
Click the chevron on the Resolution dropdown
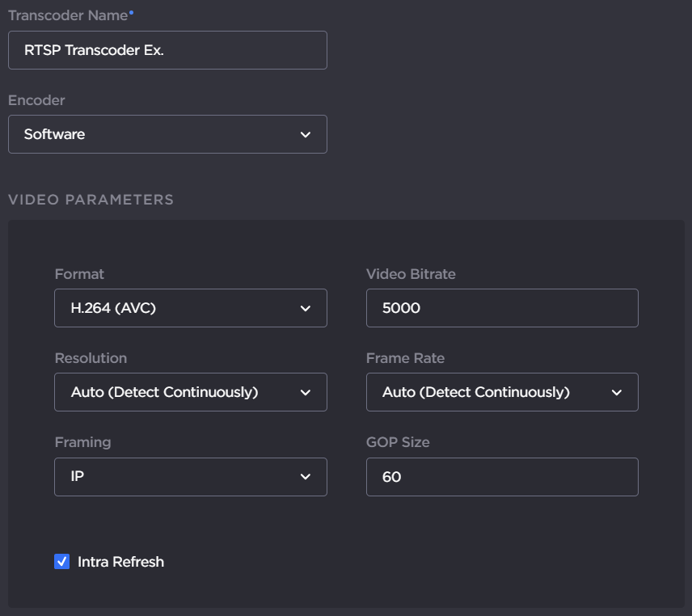point(306,392)
